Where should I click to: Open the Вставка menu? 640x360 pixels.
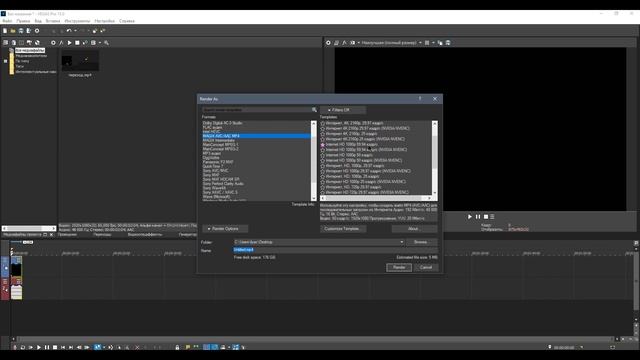tap(53, 21)
